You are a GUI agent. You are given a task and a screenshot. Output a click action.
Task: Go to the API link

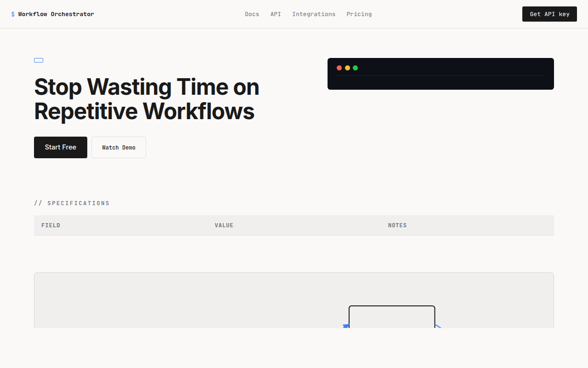[x=276, y=14]
